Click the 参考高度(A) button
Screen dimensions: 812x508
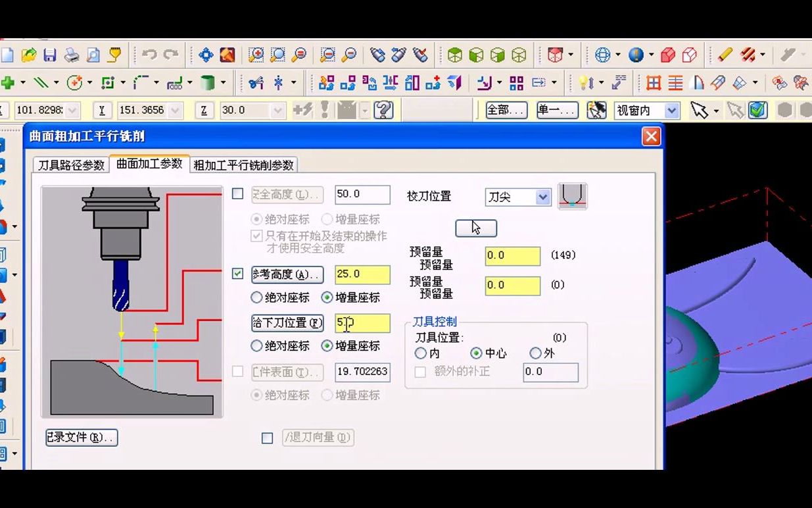(x=287, y=274)
